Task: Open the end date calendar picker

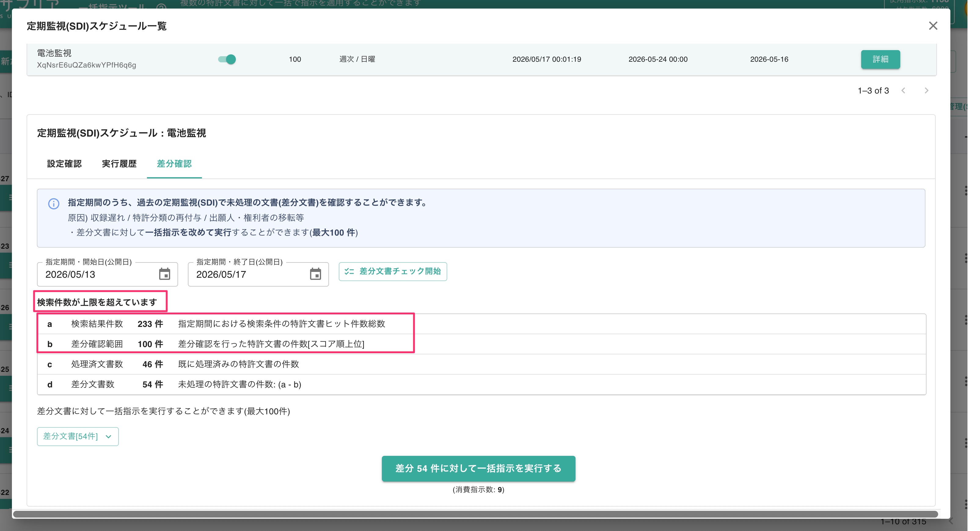Action: [315, 274]
